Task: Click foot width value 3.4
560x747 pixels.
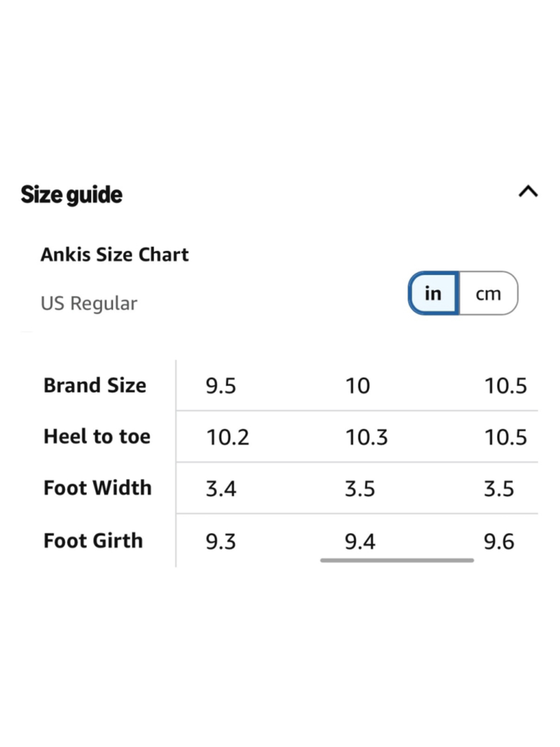Action: (221, 489)
